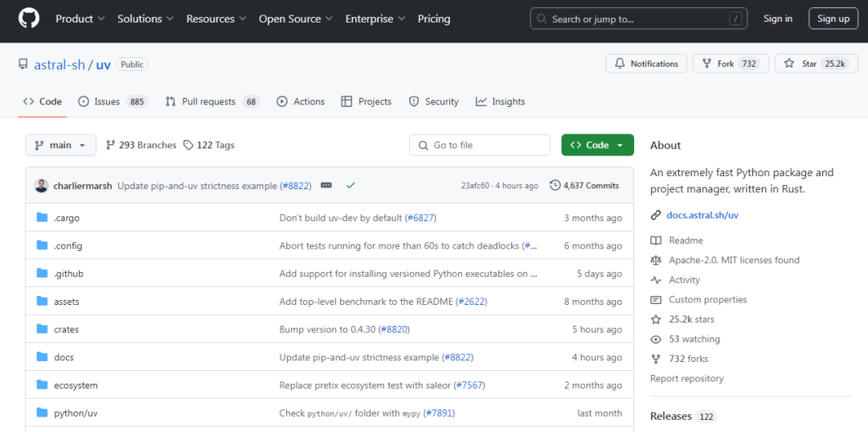Viewport: 868px width, 432px height.
Task: Click the charliermarsh avatar image
Action: coord(41,186)
